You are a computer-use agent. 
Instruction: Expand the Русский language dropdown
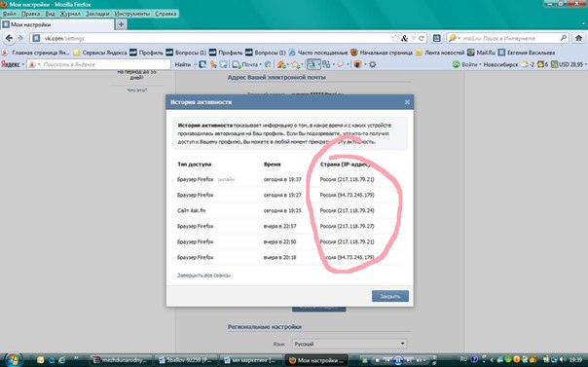[x=349, y=344]
